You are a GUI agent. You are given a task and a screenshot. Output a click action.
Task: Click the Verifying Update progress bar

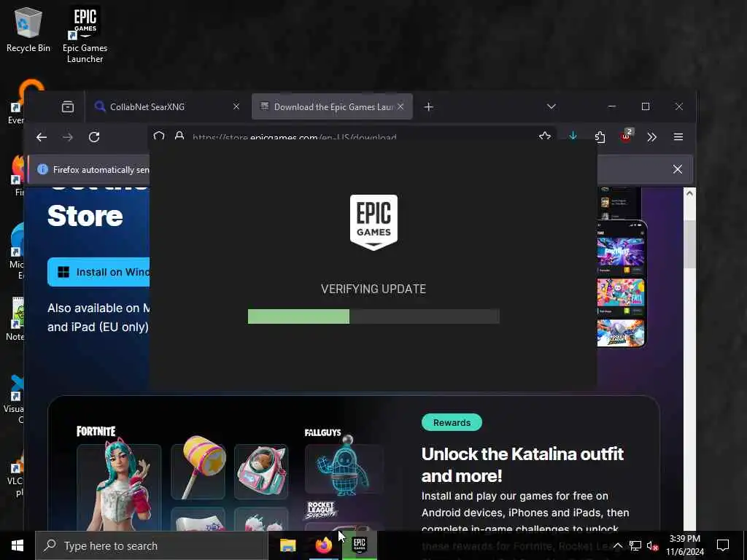point(373,316)
